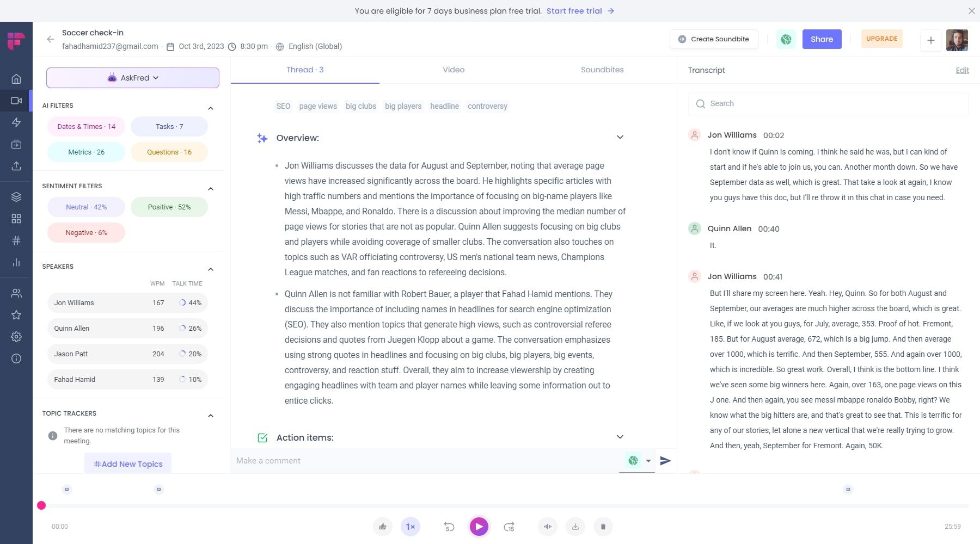Viewport: 980px width, 544px height.
Task: Skip forward 15 seconds in playback
Action: coord(509,527)
